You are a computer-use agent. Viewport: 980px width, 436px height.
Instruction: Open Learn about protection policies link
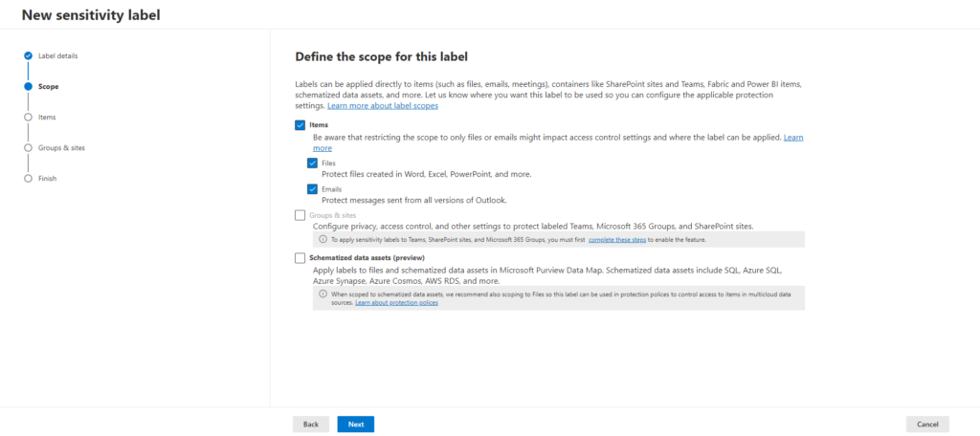coord(396,303)
